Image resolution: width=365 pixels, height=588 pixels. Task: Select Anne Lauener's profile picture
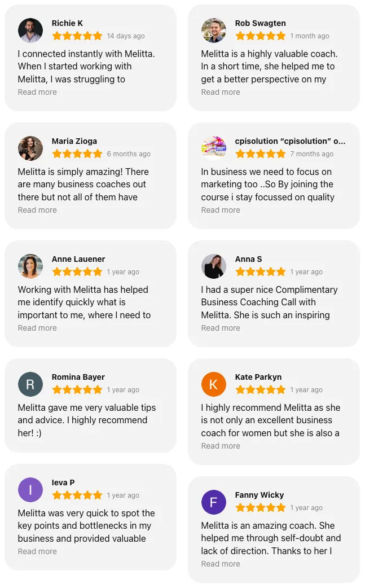pyautogui.click(x=30, y=266)
